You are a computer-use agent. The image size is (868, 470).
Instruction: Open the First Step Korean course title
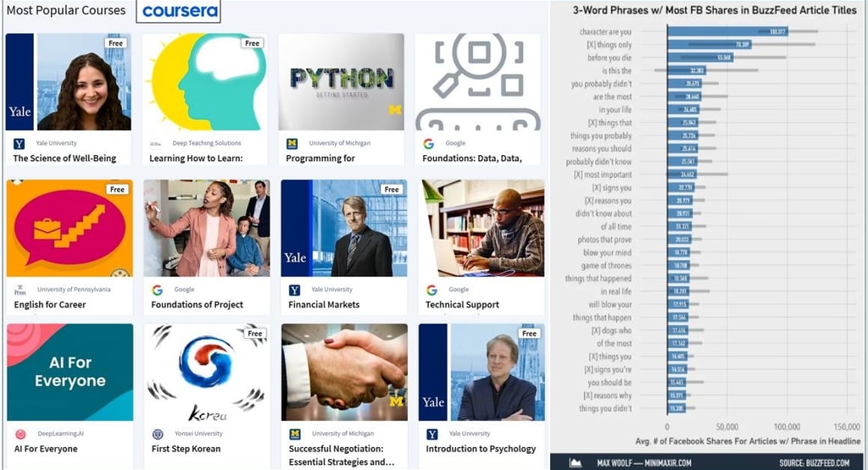click(186, 449)
